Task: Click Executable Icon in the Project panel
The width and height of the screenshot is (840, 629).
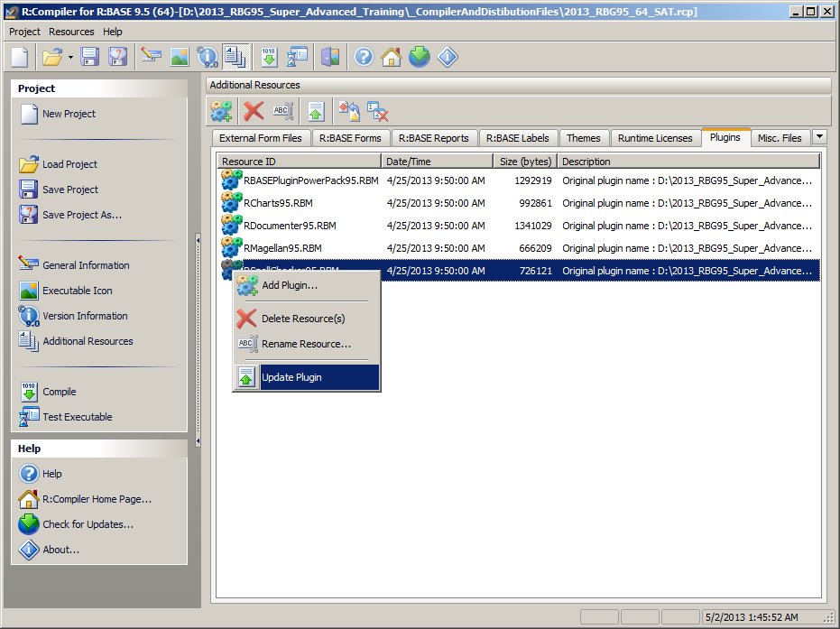Action: pos(78,291)
